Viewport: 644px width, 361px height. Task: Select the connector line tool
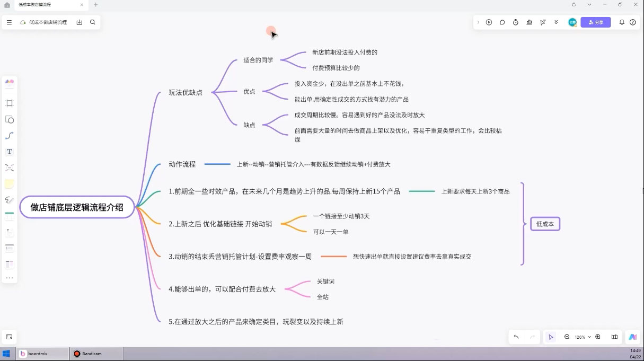10,135
